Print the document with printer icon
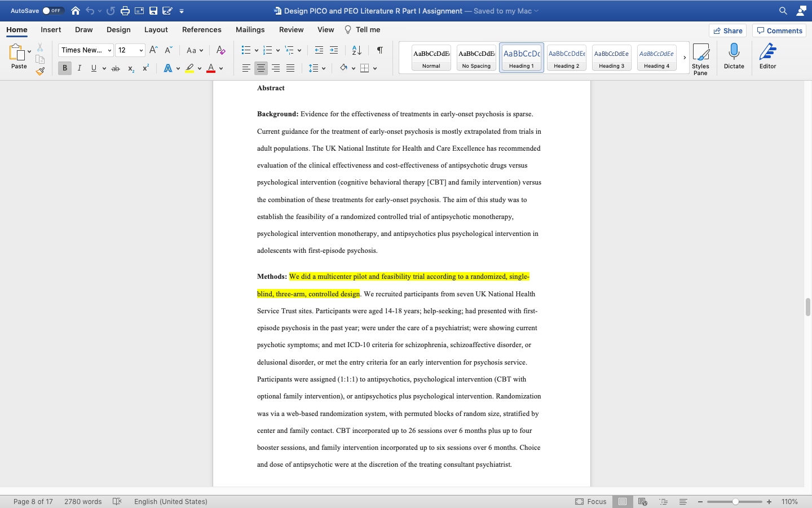The width and height of the screenshot is (812, 508). [x=125, y=11]
